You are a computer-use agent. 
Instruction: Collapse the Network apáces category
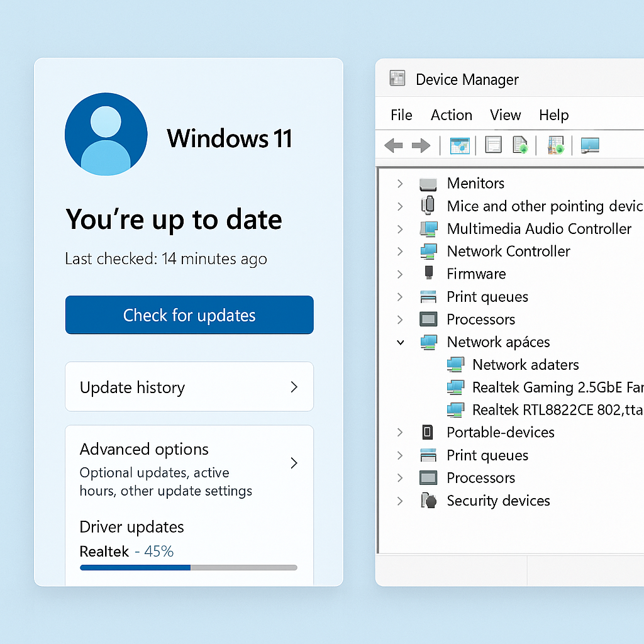point(400,341)
